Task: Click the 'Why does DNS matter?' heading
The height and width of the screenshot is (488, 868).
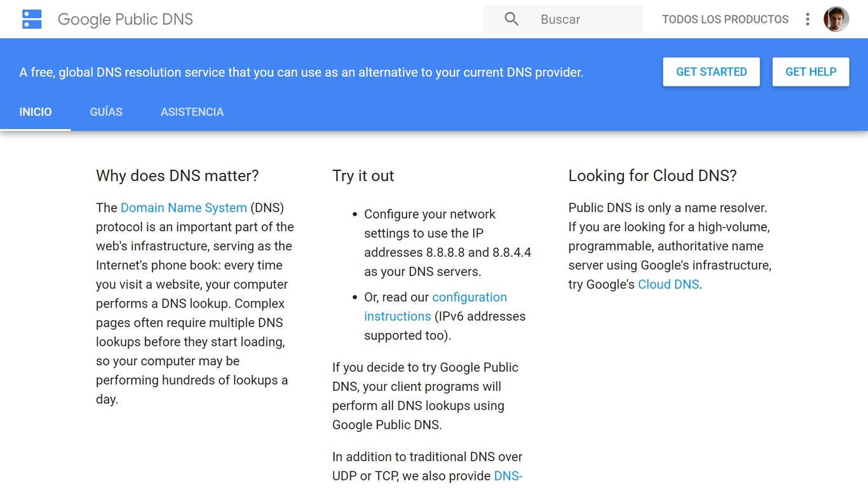Action: 177,176
